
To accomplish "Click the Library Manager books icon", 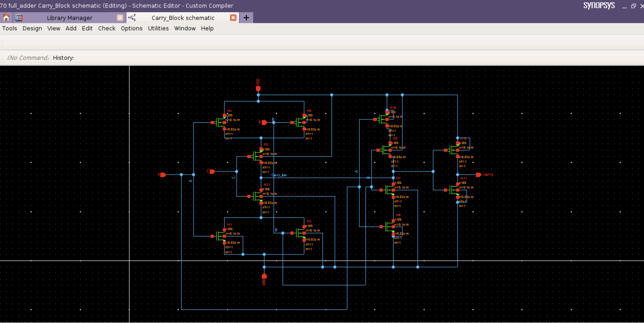I will (19, 17).
